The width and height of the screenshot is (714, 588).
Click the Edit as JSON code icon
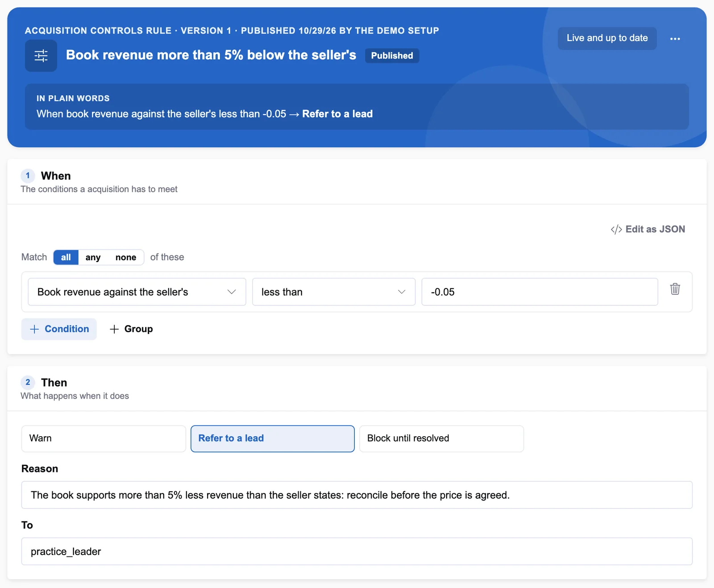pos(616,229)
